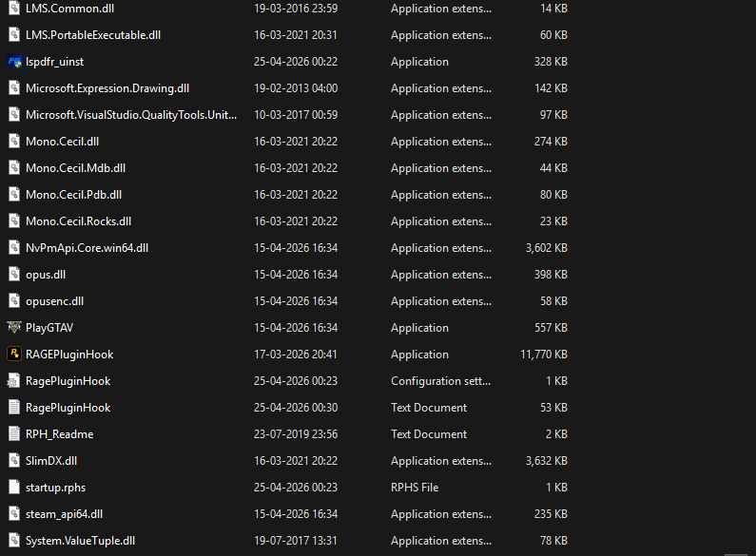The height and width of the screenshot is (556, 756).
Task: Click the startup.rphs blank file icon
Action: (14, 488)
